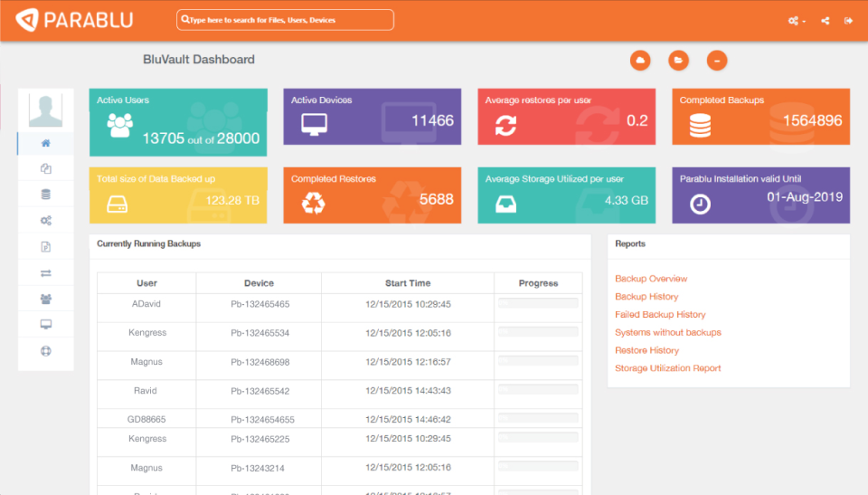The width and height of the screenshot is (868, 495).
Task: Click the 01-Aug-2019 validity date
Action: tap(805, 197)
